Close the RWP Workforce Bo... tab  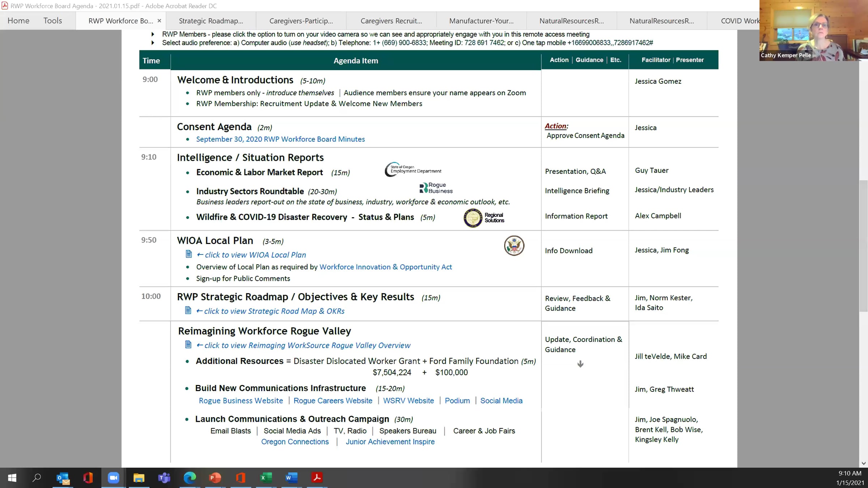pos(159,21)
